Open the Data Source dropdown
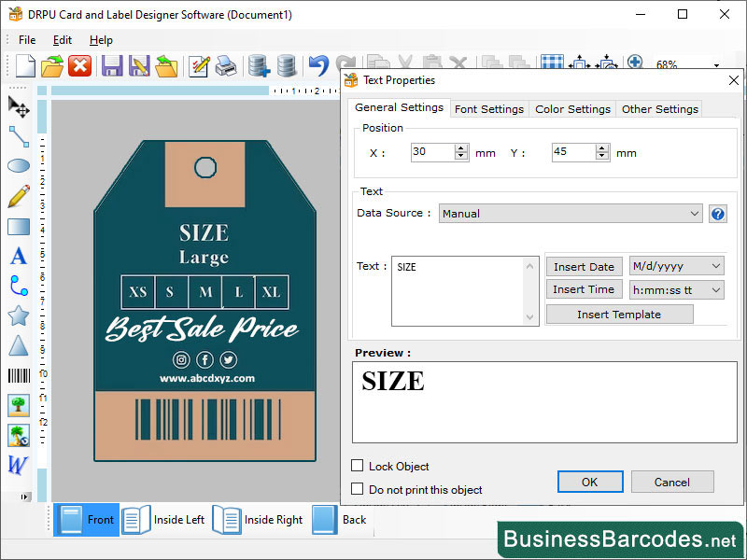The image size is (747, 560). tap(695, 213)
